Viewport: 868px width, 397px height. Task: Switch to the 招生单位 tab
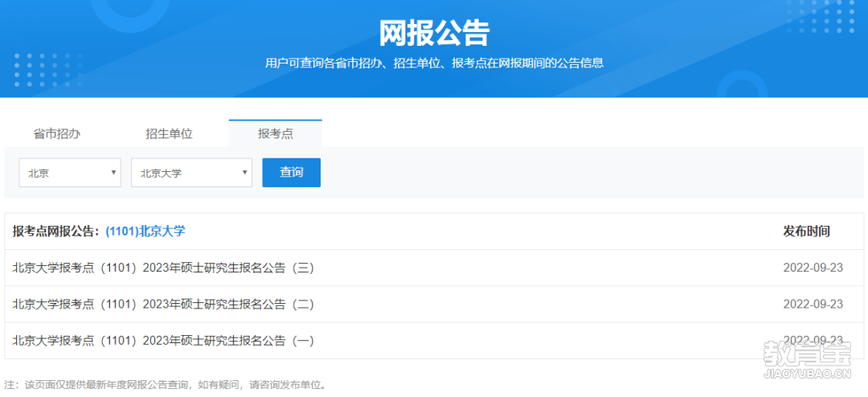[169, 134]
